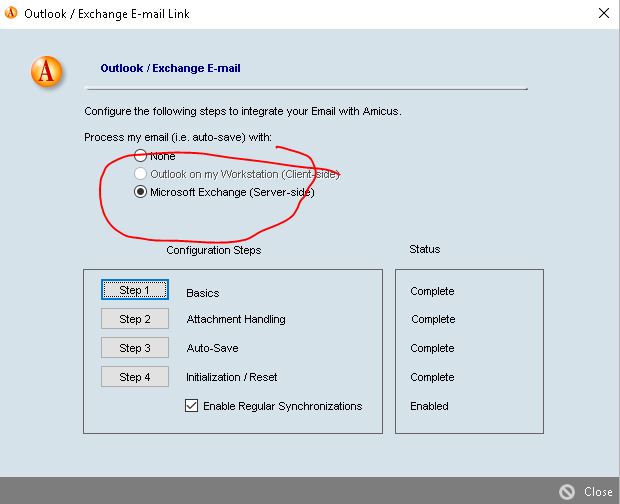Image resolution: width=620 pixels, height=504 pixels.
Task: Click the Complete status for Basics
Action: [x=432, y=291]
